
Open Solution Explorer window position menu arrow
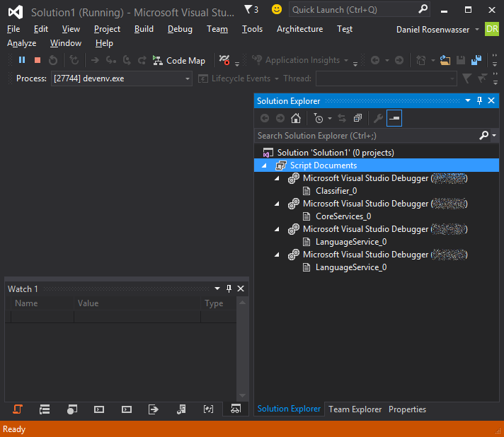[468, 101]
